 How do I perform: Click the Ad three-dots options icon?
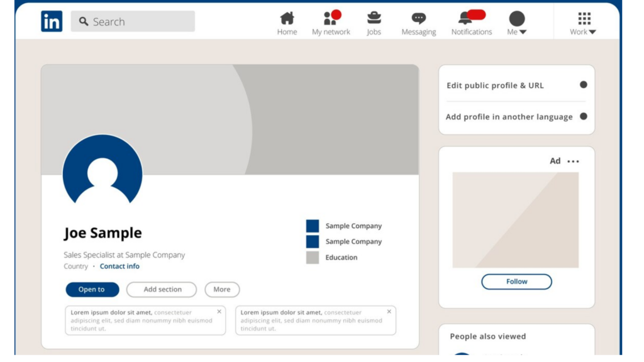click(573, 162)
